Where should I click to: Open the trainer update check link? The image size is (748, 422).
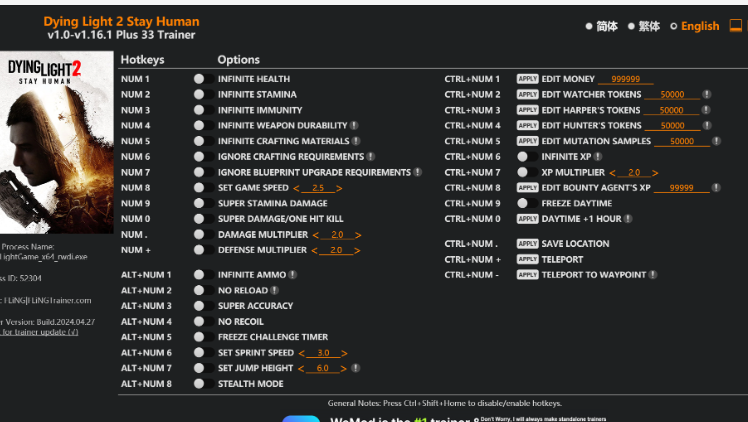click(39, 332)
